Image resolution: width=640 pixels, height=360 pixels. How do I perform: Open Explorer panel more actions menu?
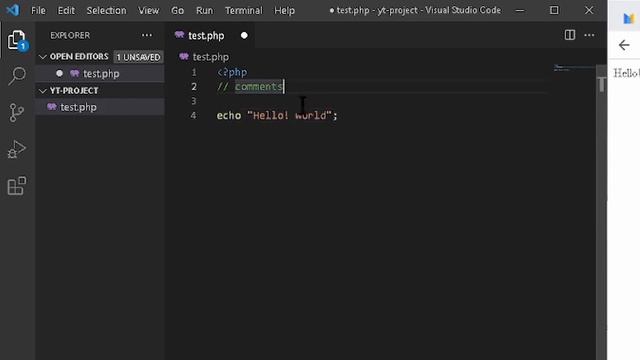click(147, 36)
